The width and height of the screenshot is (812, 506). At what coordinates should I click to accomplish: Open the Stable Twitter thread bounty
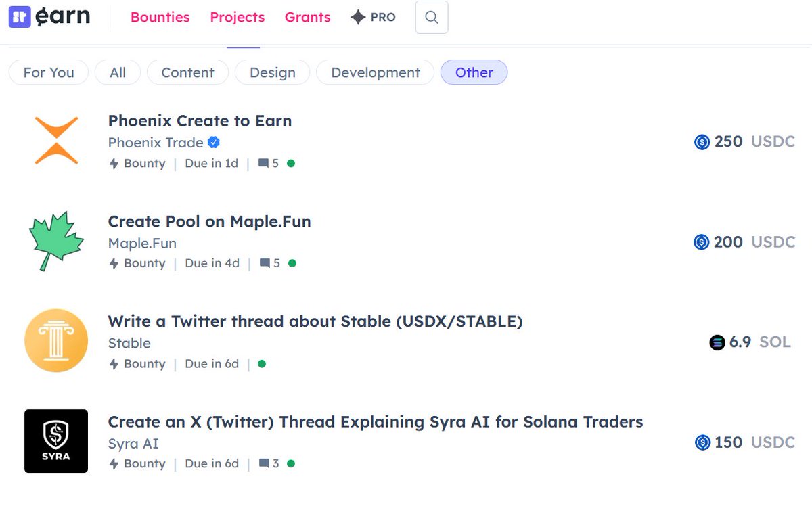[x=315, y=321]
